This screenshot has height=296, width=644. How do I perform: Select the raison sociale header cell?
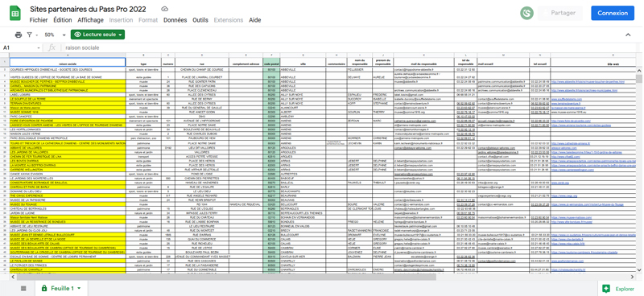[68, 63]
